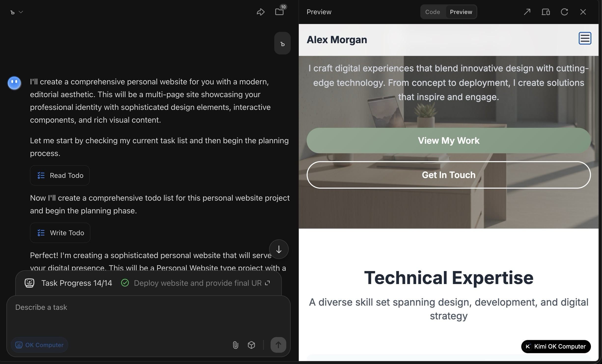Open the files folder icon with badge 10
602x364 pixels.
279,12
